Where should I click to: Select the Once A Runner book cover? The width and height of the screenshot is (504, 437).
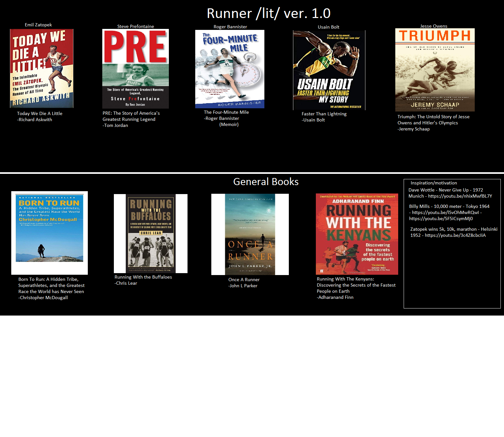[250, 234]
